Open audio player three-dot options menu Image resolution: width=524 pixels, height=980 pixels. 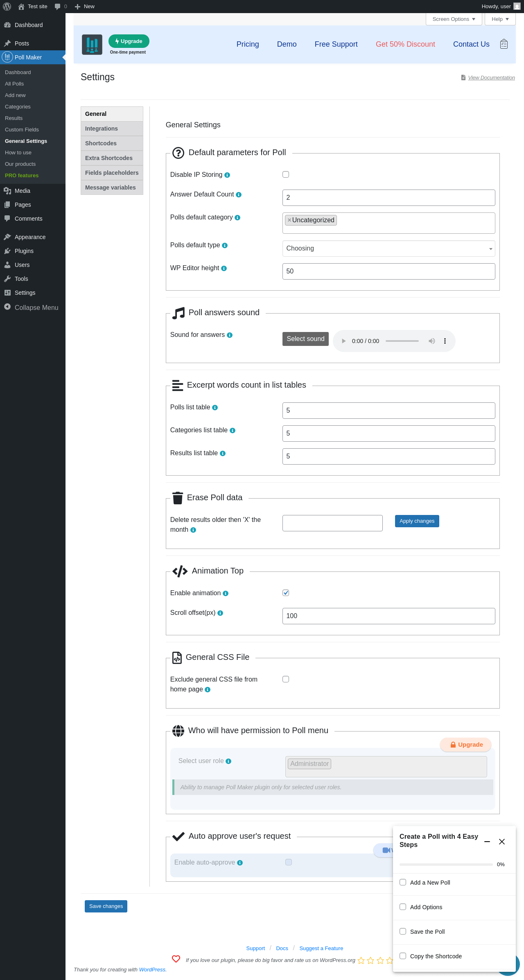click(445, 341)
